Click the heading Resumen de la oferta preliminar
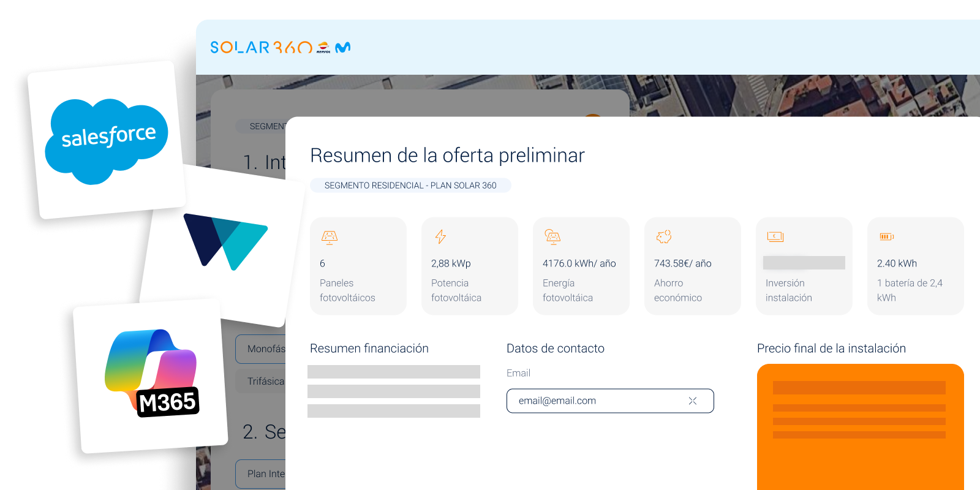 pos(447,156)
